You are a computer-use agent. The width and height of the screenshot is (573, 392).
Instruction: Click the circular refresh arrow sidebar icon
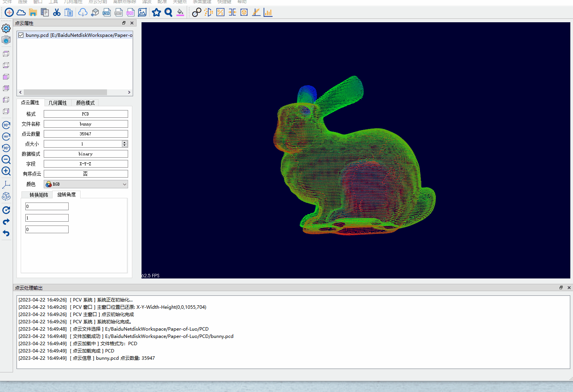[x=6, y=210]
